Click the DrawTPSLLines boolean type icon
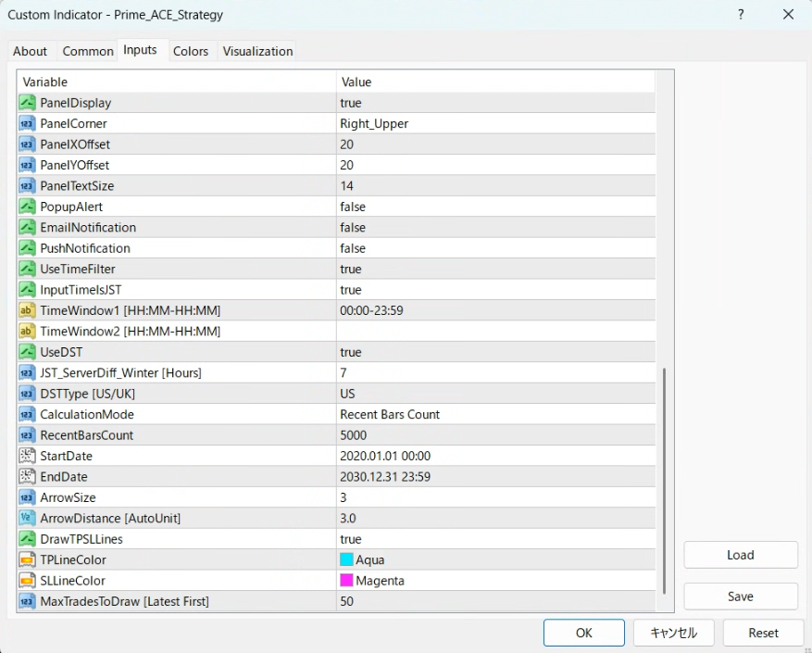Image resolution: width=812 pixels, height=653 pixels. tap(27, 539)
